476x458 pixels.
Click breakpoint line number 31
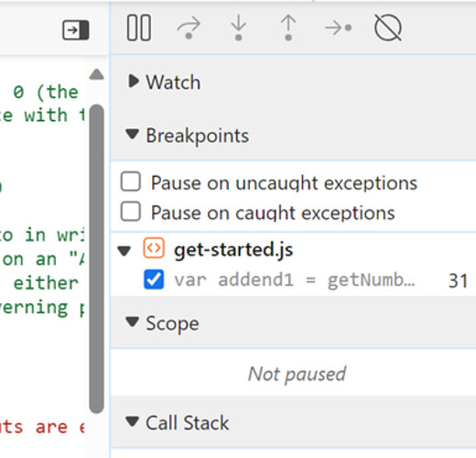pyautogui.click(x=458, y=280)
